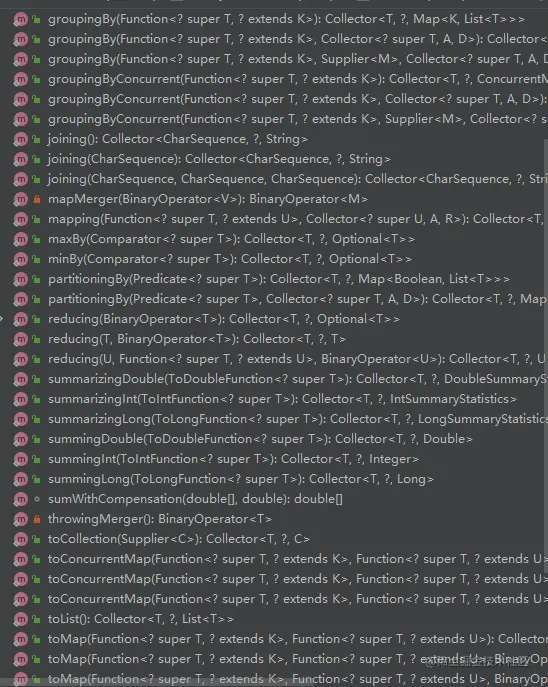
Task: Select groupingByConcurrent with Supplier<M> parameter
Action: click(297, 119)
